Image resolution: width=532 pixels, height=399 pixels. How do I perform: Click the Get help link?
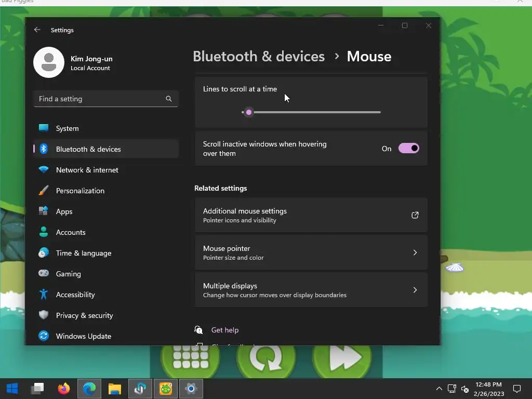point(224,330)
